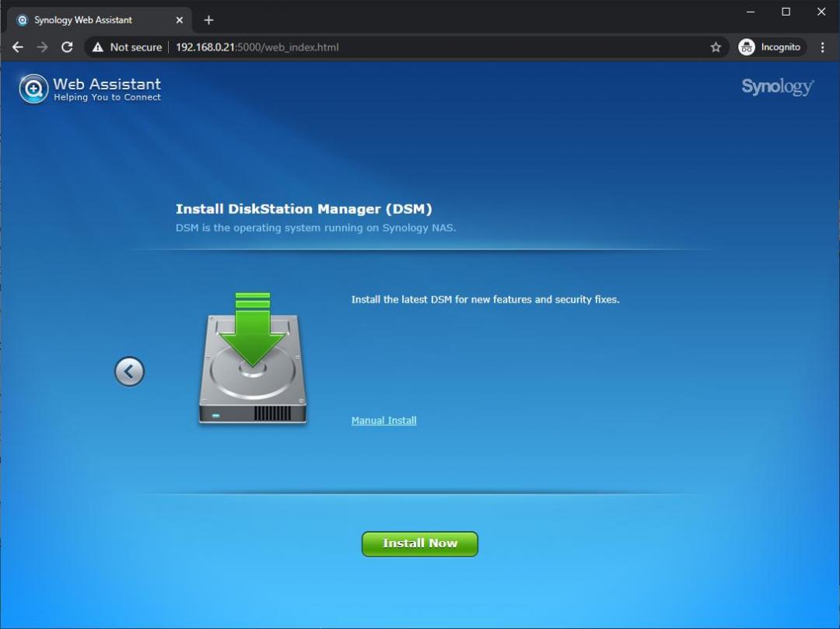
Task: Close the browser window
Action: pyautogui.click(x=821, y=11)
